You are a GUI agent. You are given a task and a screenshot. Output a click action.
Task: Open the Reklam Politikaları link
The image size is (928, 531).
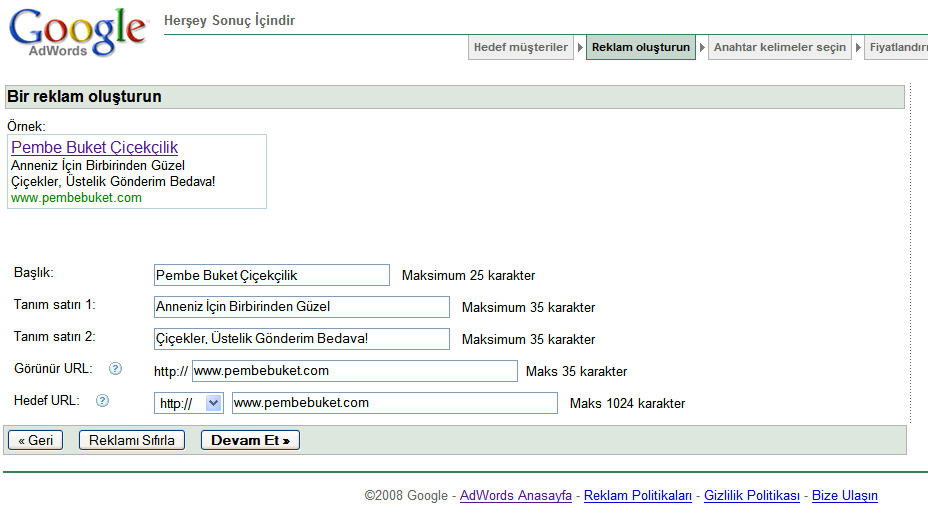click(637, 495)
